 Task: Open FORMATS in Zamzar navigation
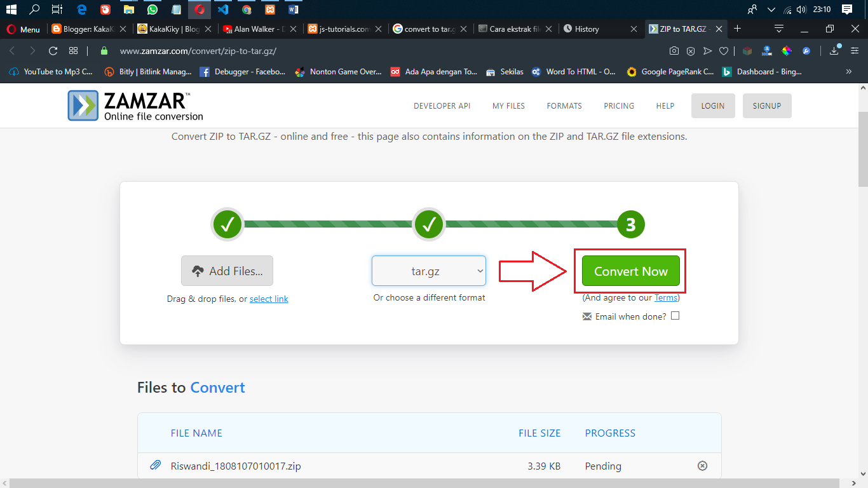click(564, 106)
